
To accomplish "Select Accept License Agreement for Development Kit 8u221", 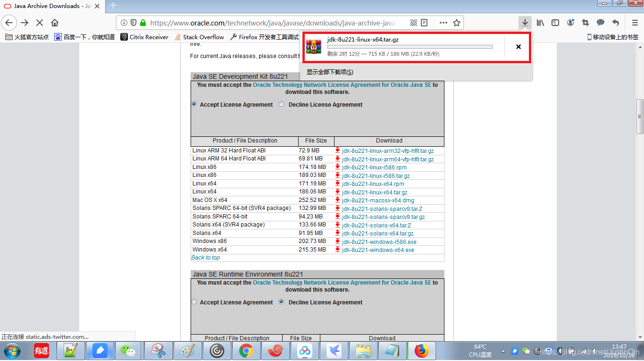I will pyautogui.click(x=194, y=104).
